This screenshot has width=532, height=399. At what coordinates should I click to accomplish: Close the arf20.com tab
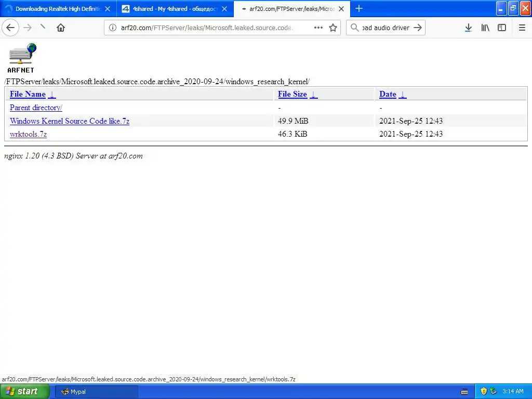coord(341,9)
